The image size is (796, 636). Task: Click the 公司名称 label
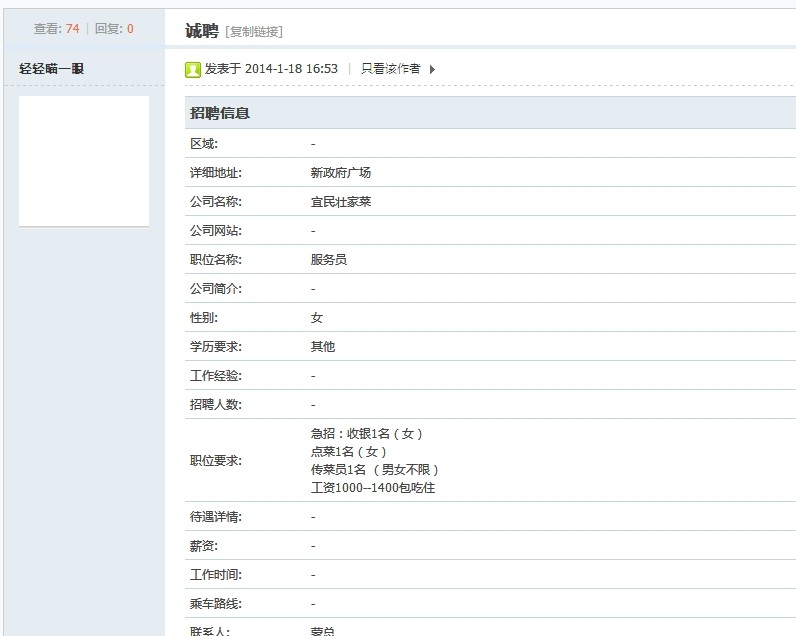coord(216,202)
